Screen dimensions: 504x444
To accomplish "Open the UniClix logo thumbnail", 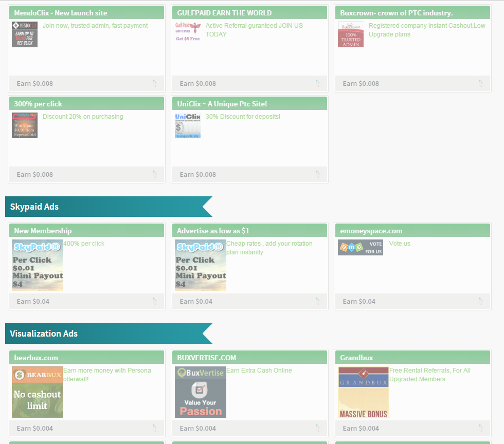I will point(188,125).
